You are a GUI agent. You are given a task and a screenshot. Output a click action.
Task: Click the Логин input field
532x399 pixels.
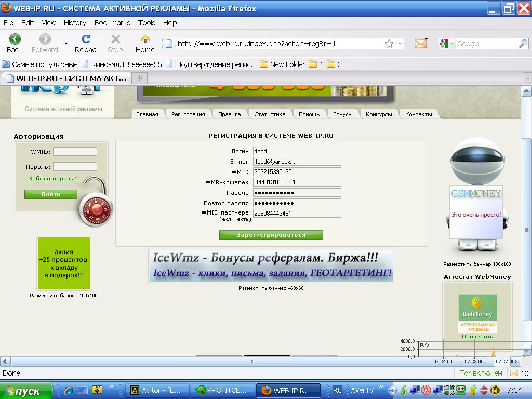coord(297,151)
